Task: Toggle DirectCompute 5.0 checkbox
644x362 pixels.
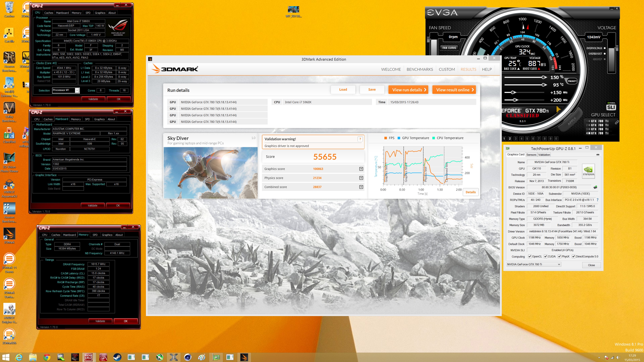Action: pos(574,256)
